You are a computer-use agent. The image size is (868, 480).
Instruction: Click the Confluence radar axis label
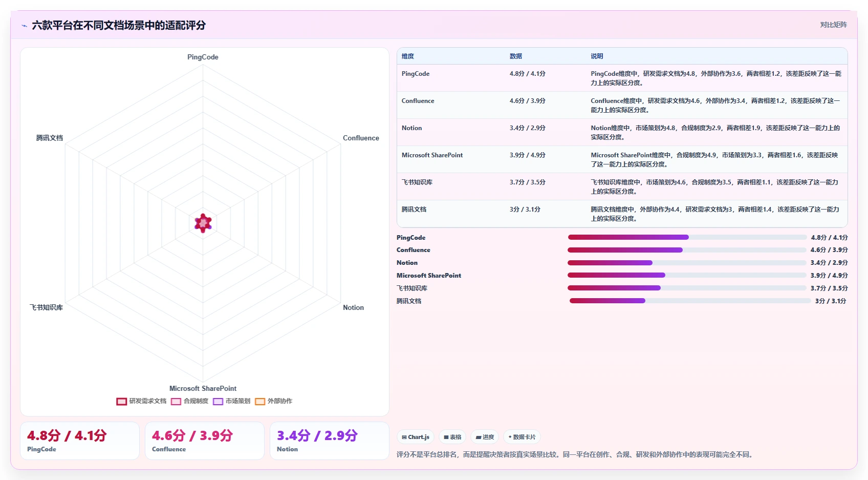[361, 138]
